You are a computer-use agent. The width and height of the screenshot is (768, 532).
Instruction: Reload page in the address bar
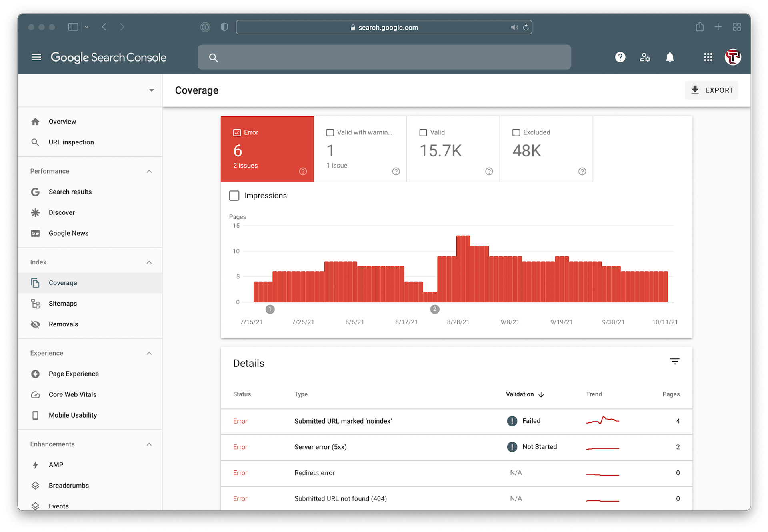coord(526,27)
